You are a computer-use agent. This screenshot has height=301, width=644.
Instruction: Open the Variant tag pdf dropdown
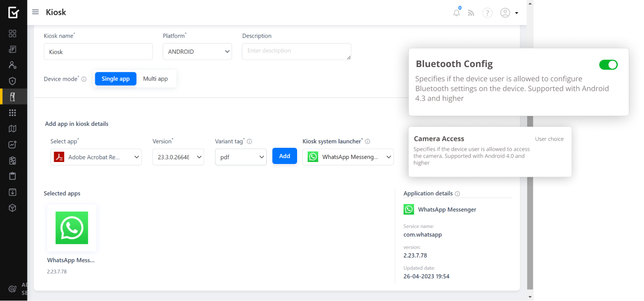point(241,157)
